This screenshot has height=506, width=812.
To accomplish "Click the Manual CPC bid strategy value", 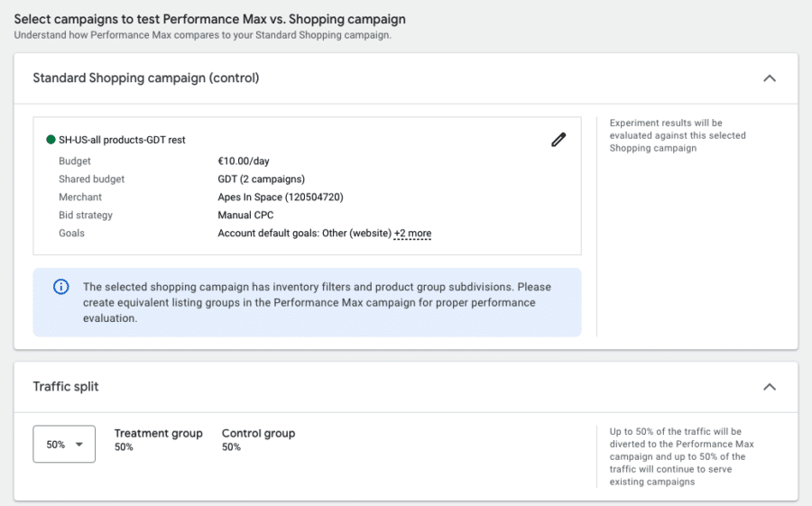I will click(x=245, y=215).
